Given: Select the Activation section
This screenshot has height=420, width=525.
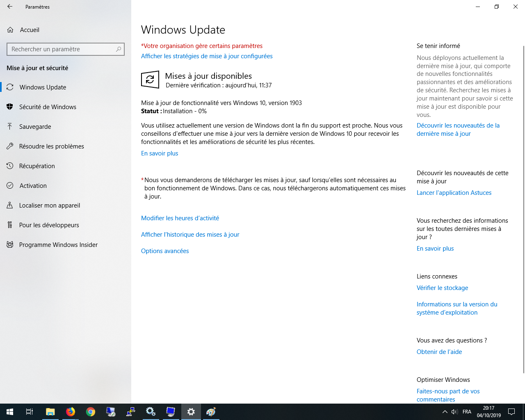Looking at the screenshot, I should point(66,185).
